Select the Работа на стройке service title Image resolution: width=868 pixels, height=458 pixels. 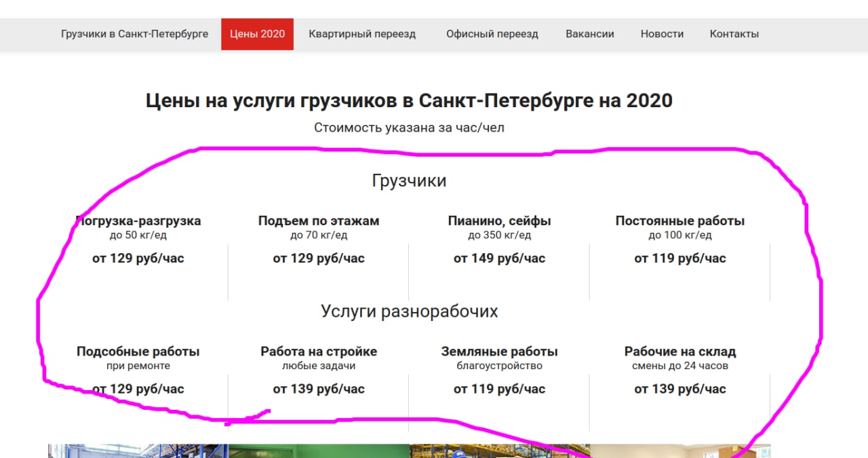[x=319, y=351]
